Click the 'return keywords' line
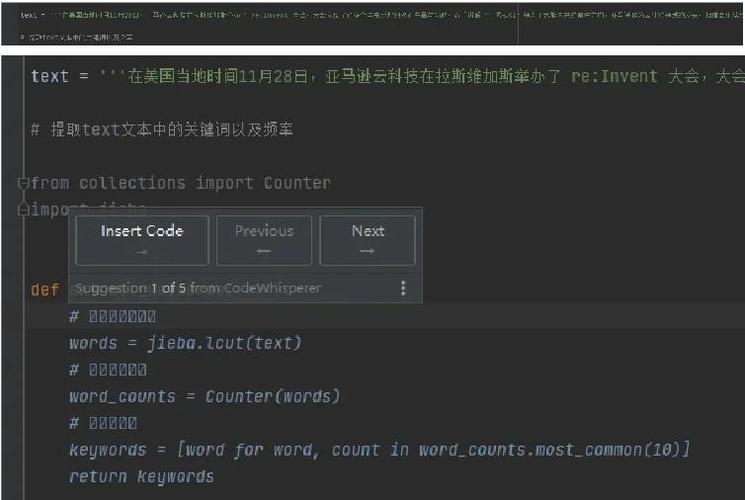745x500 pixels. (142, 476)
